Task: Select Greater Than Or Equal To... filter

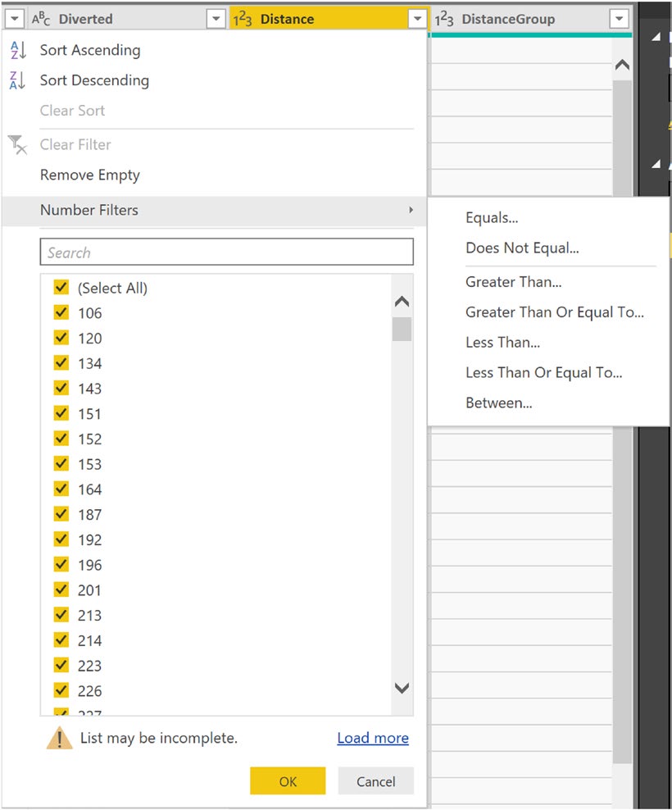Action: point(555,312)
